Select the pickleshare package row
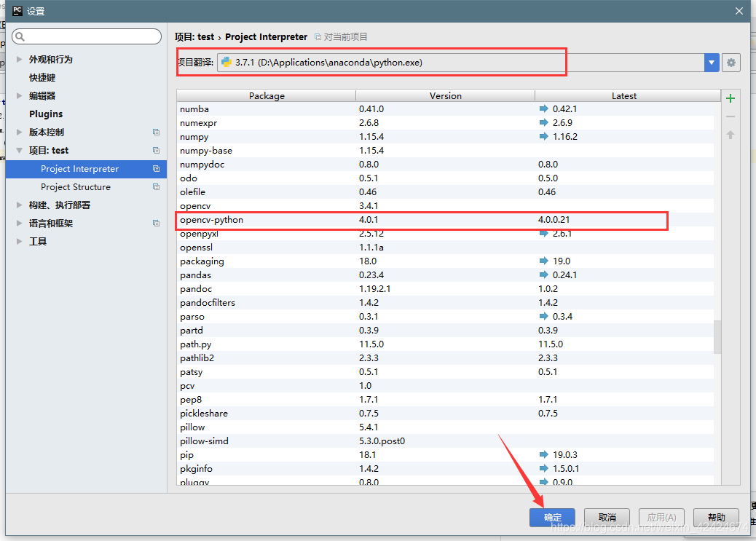The height and width of the screenshot is (541, 756). [x=446, y=414]
